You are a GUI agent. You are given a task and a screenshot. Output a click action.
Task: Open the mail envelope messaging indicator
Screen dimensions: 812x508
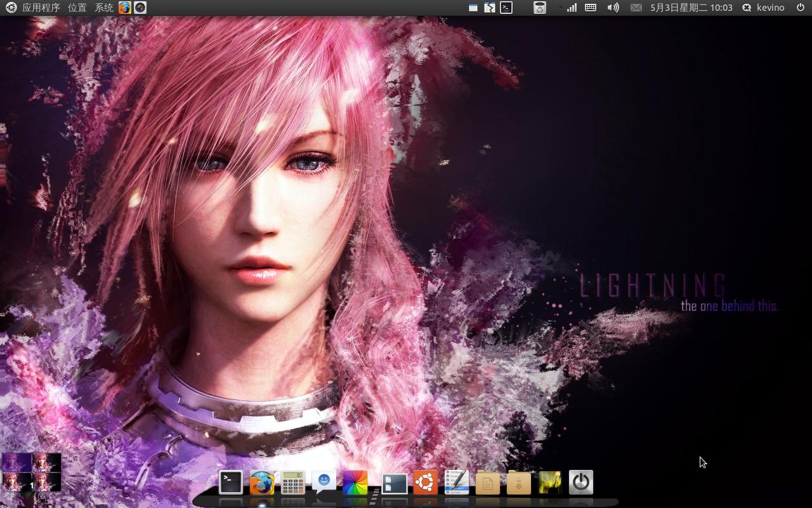pos(636,8)
